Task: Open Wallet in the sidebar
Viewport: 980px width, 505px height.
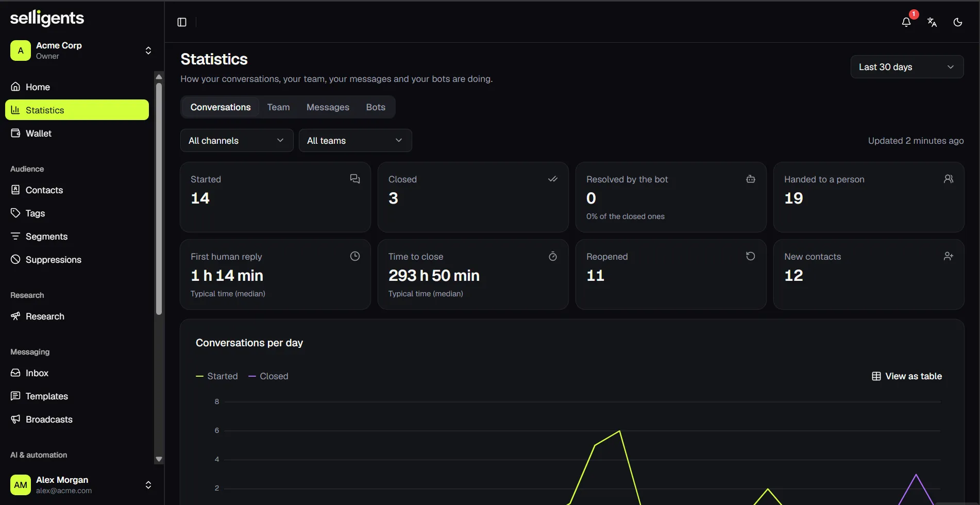Action: coord(77,133)
